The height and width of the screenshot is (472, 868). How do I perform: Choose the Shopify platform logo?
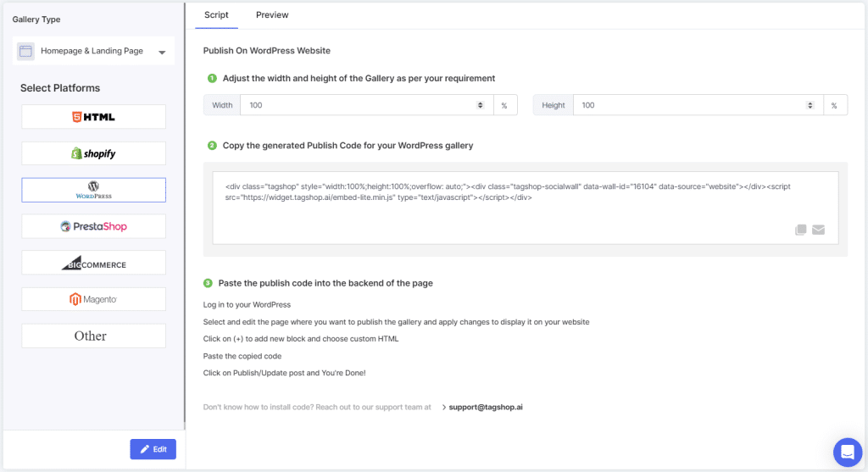pos(93,153)
